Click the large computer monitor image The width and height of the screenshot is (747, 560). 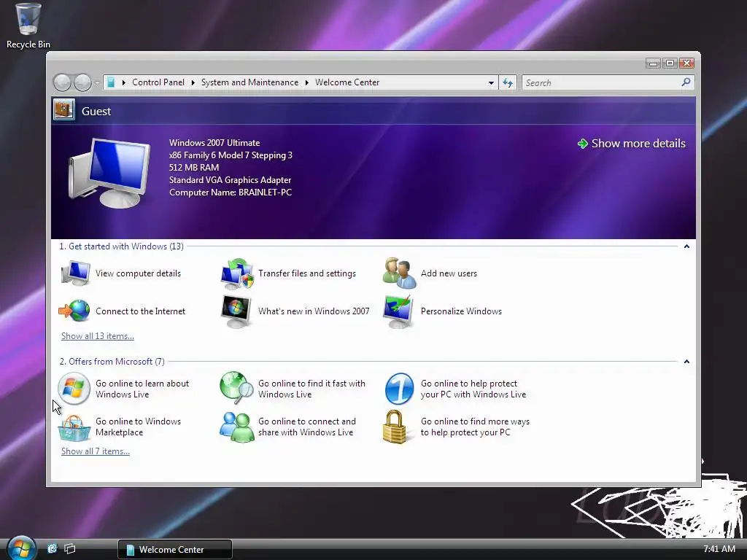[109, 173]
